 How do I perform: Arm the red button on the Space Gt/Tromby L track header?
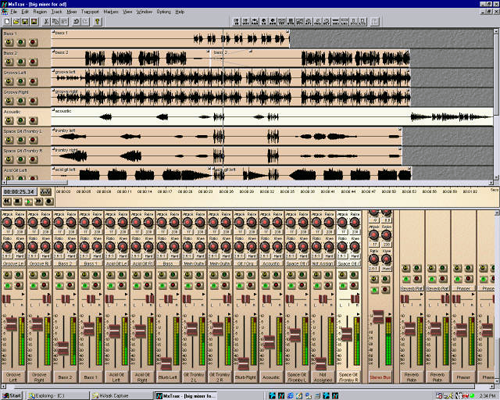pyautogui.click(x=33, y=140)
